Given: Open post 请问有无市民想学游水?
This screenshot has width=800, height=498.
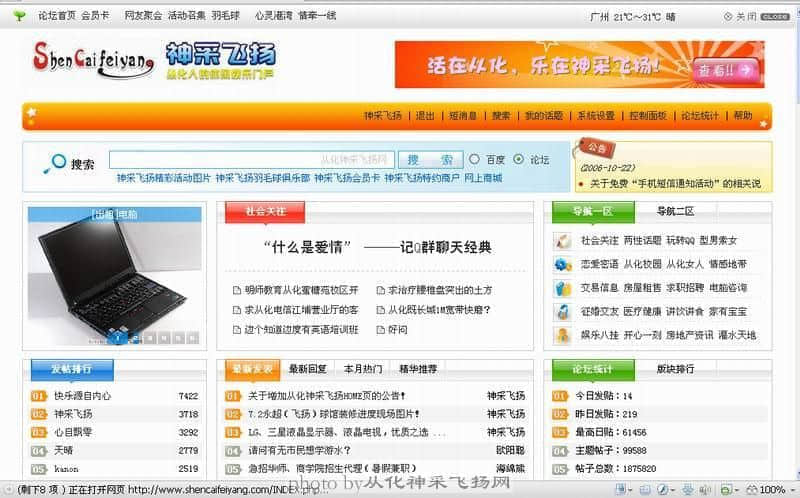Looking at the screenshot, I should 299,451.
